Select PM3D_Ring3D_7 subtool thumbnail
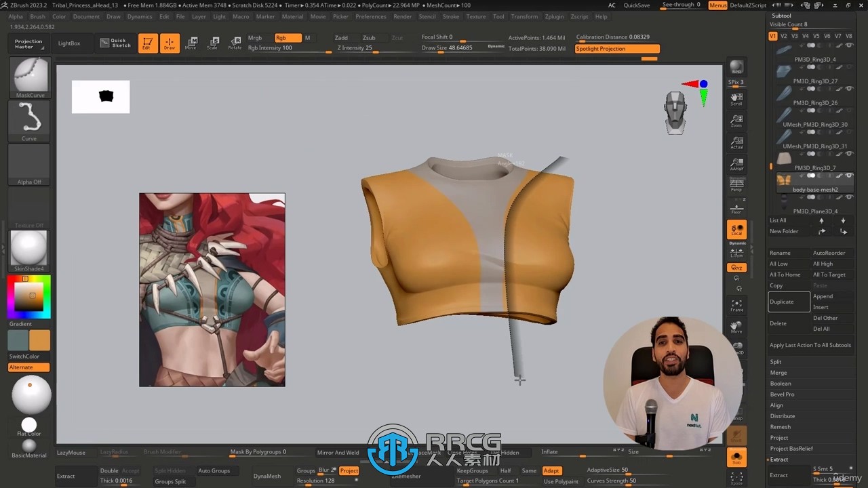The width and height of the screenshot is (868, 488). pos(784,159)
